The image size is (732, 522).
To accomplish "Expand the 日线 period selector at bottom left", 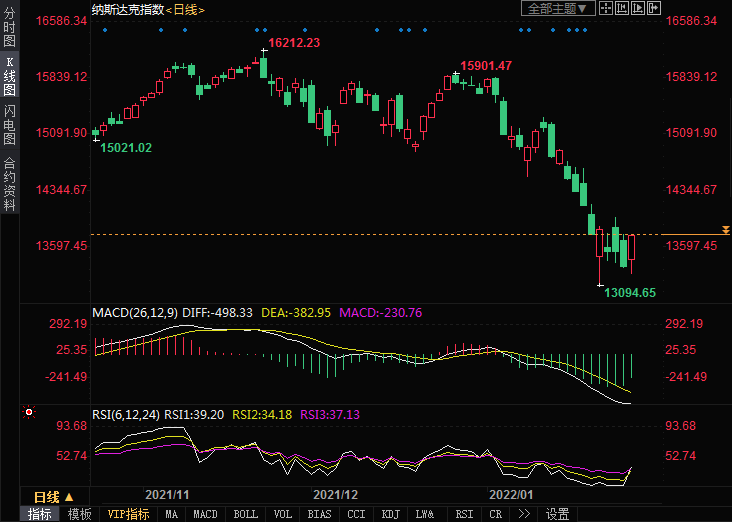I will (54, 496).
